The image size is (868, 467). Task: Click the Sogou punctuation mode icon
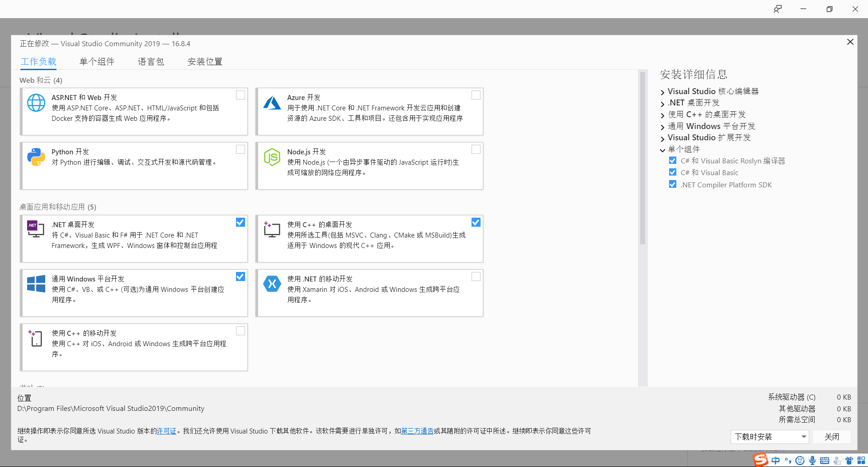pyautogui.click(x=788, y=461)
